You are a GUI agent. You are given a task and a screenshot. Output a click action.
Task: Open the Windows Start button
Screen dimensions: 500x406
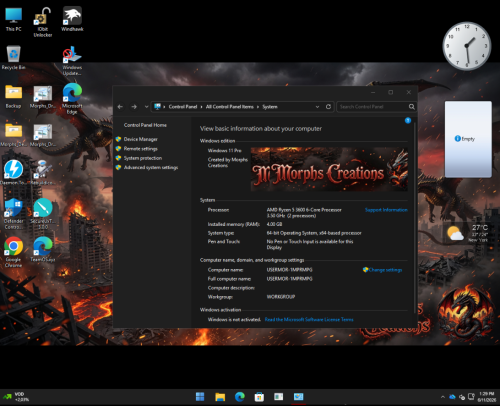coord(200,397)
